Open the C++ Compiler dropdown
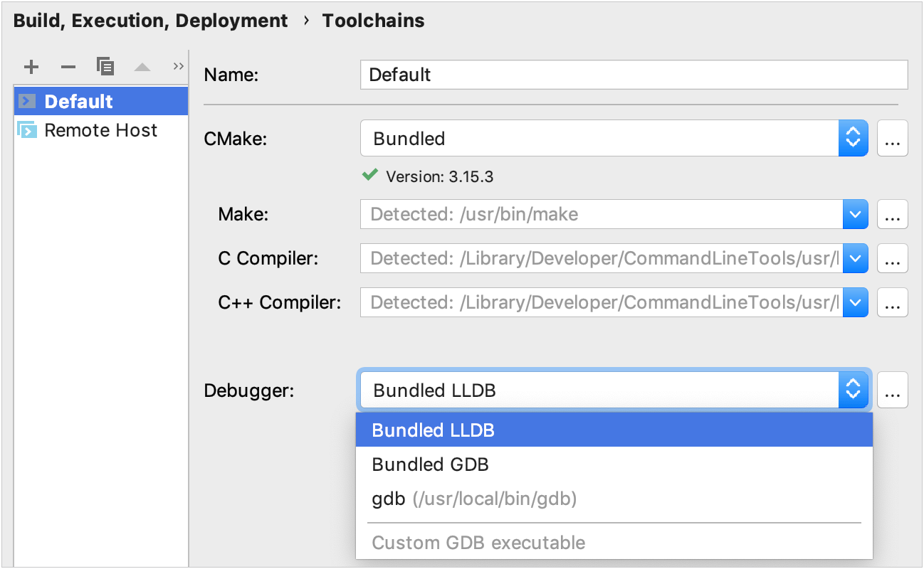Image resolution: width=924 pixels, height=569 pixels. click(x=856, y=302)
